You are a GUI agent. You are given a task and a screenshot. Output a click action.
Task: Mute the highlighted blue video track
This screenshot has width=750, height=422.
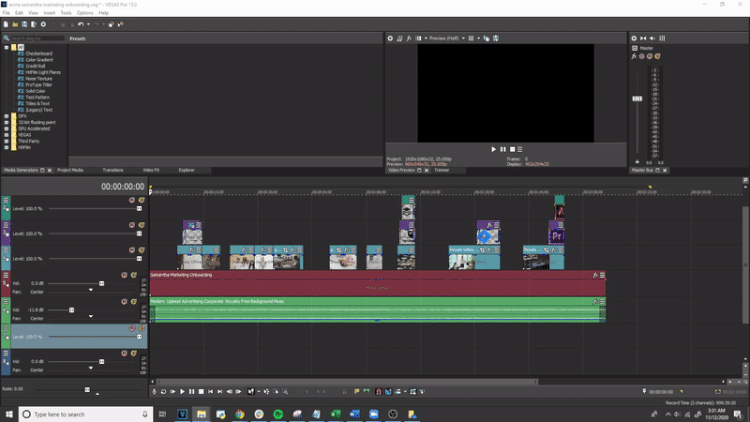coord(132,329)
